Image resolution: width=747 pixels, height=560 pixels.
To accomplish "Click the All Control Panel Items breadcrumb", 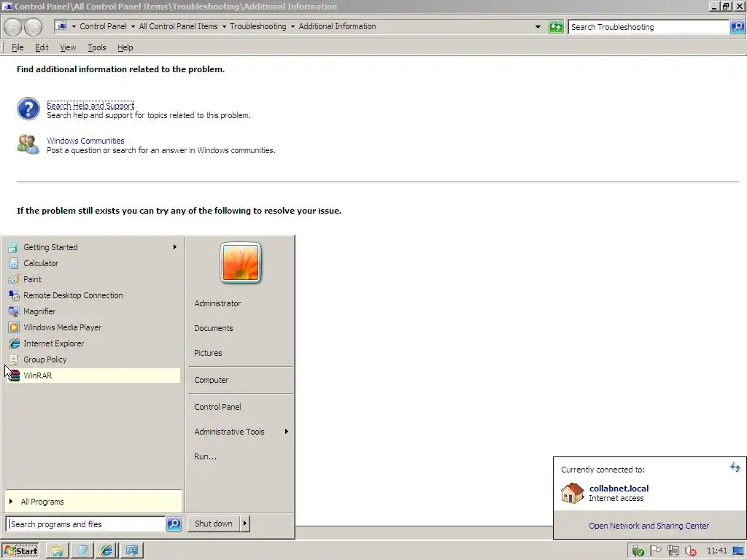I will 178,27.
